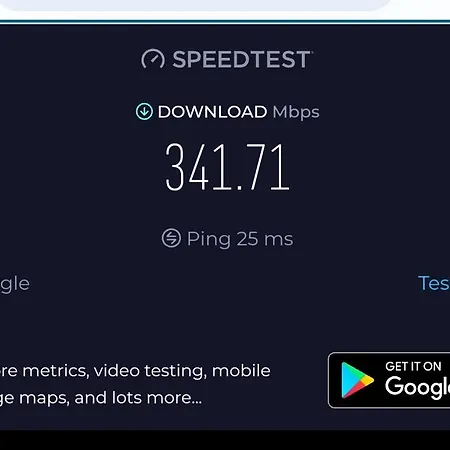Click the DOWNLOAD label
Viewport: 450px width, 450px height.
[x=212, y=112]
